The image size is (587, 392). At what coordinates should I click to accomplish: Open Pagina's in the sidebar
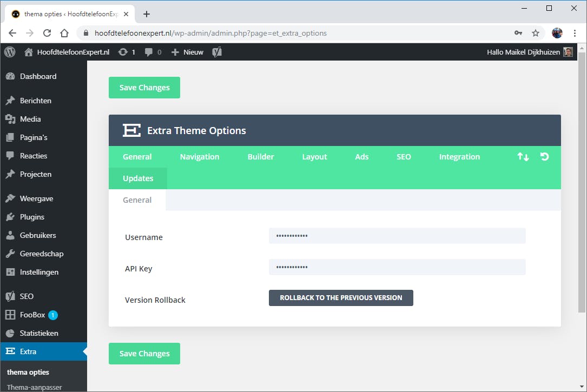43,137
